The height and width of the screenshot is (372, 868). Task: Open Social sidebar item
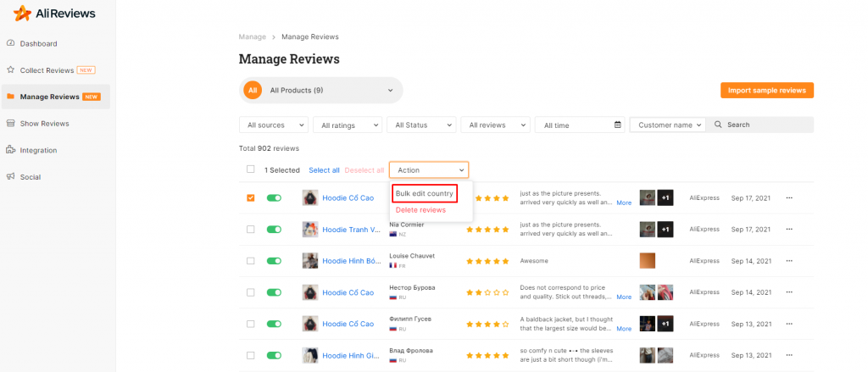pyautogui.click(x=30, y=177)
